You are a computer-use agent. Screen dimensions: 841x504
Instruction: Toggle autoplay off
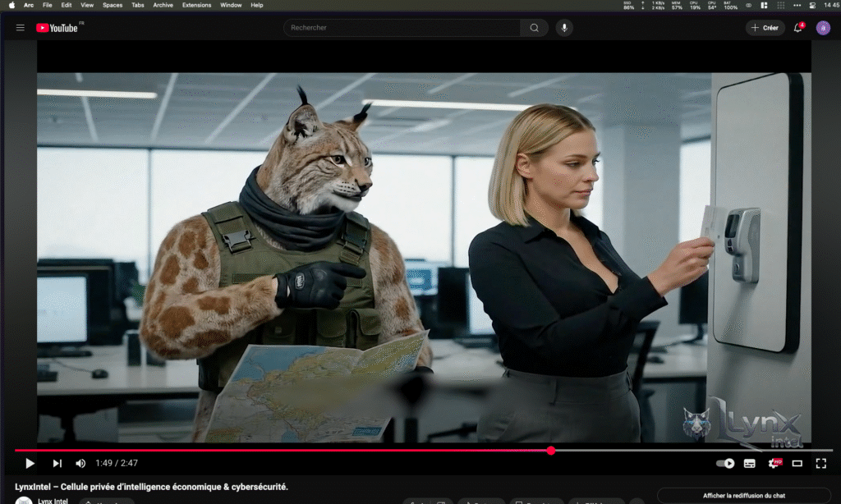pos(726,463)
